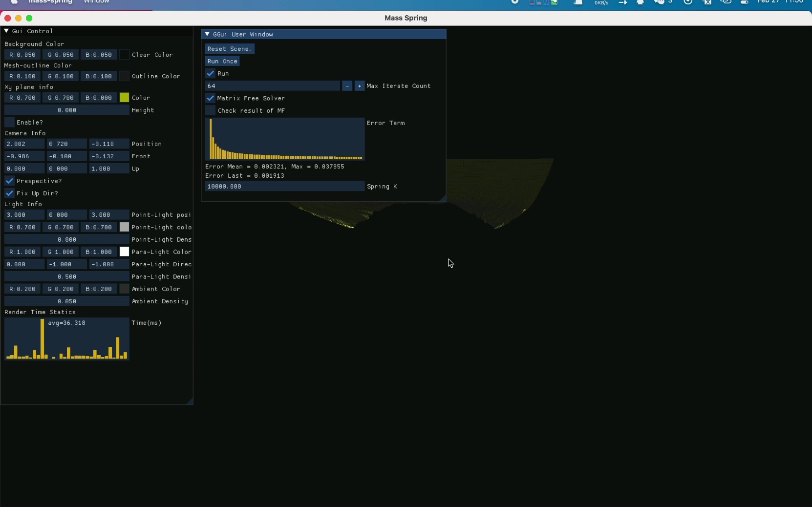Click the toggle-switch menu bar icon
Screen dimensions: 812x507
pos(745,3)
